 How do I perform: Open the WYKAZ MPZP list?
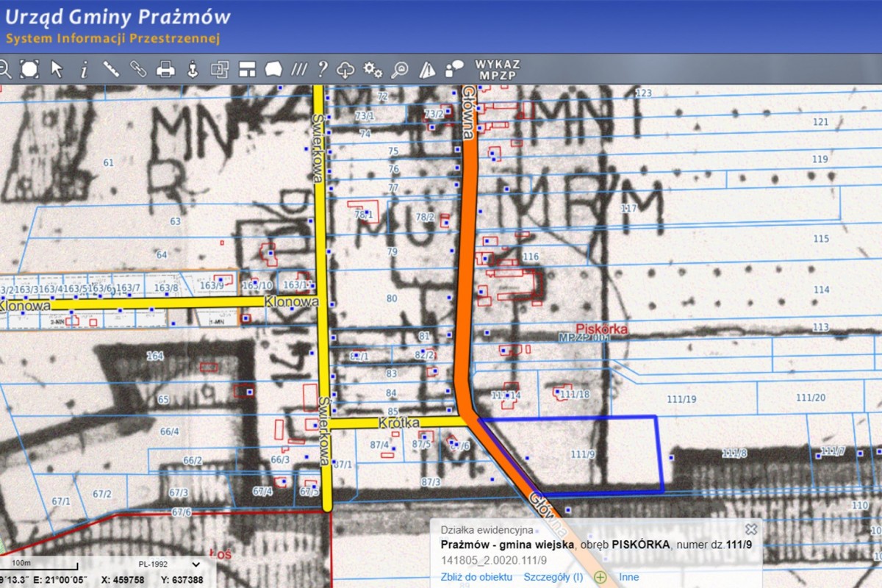pos(498,70)
